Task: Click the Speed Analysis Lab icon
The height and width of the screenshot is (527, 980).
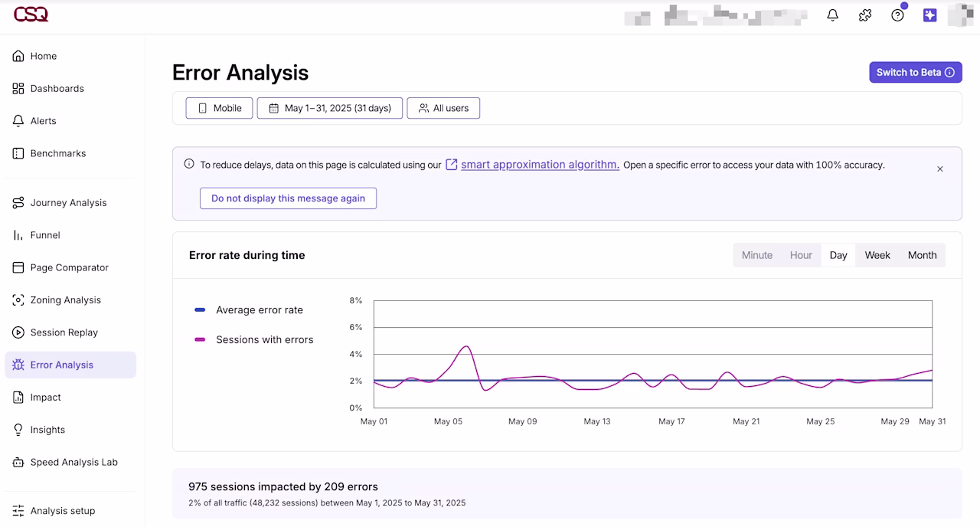Action: pos(18,462)
